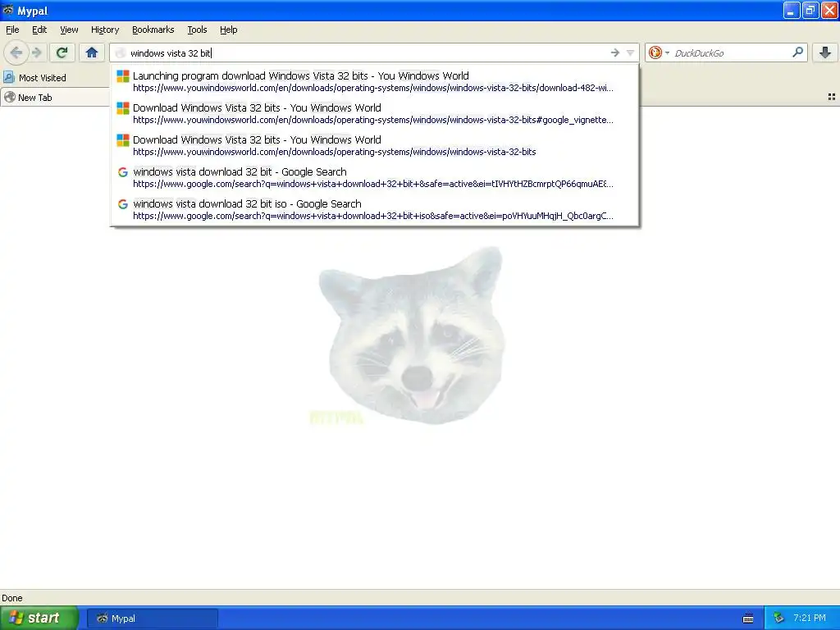Viewport: 840px width, 630px height.
Task: Click the network tray icon near clock
Action: (779, 619)
